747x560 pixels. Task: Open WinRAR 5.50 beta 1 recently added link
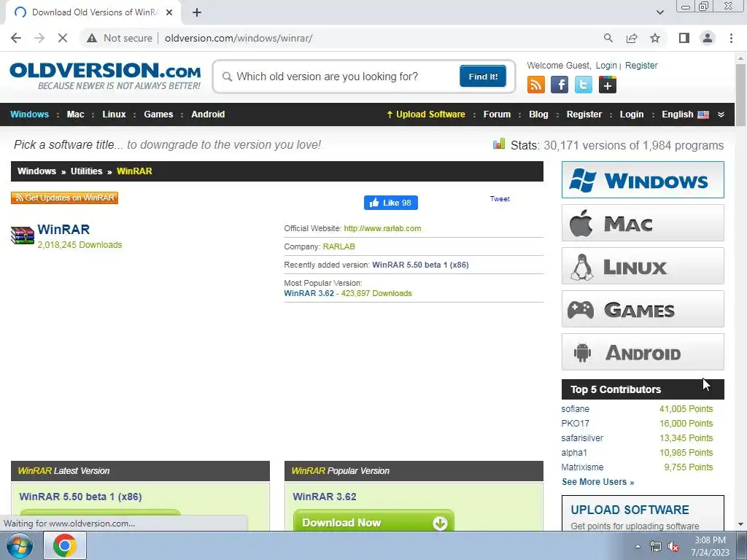pyautogui.click(x=420, y=265)
